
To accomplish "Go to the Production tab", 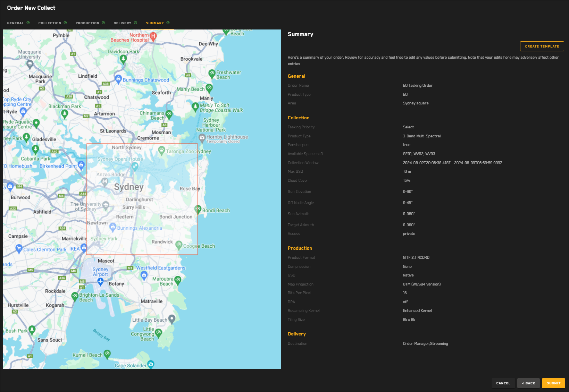I will click(87, 23).
